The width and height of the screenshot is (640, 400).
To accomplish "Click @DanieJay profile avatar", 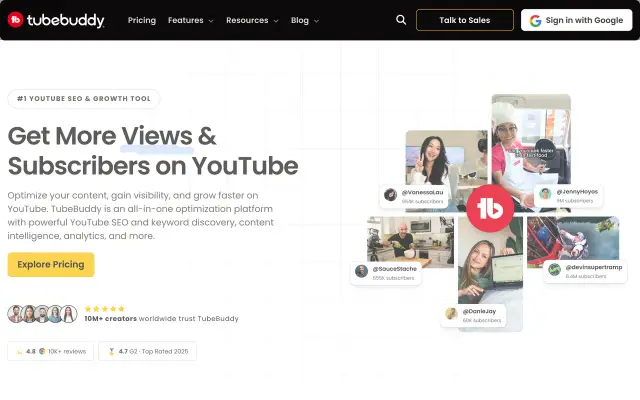I will (x=451, y=313).
